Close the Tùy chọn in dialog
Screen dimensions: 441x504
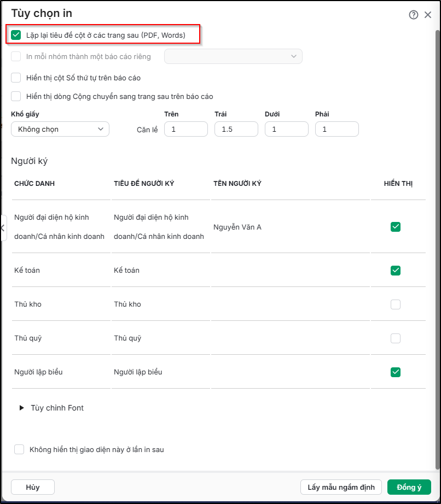[x=427, y=15]
